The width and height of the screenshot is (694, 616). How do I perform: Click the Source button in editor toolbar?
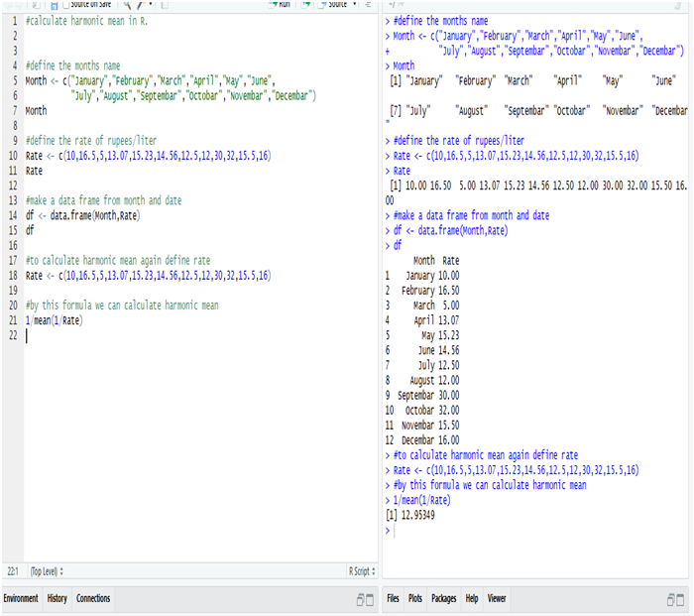click(x=333, y=4)
